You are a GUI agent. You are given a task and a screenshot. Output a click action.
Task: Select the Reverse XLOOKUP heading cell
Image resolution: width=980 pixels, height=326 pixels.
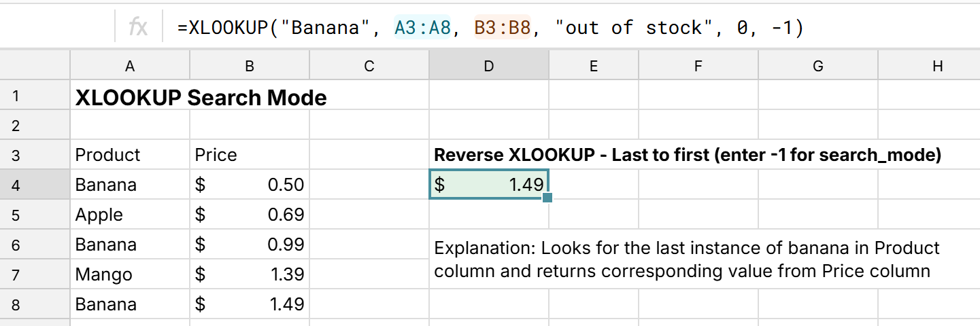[687, 155]
